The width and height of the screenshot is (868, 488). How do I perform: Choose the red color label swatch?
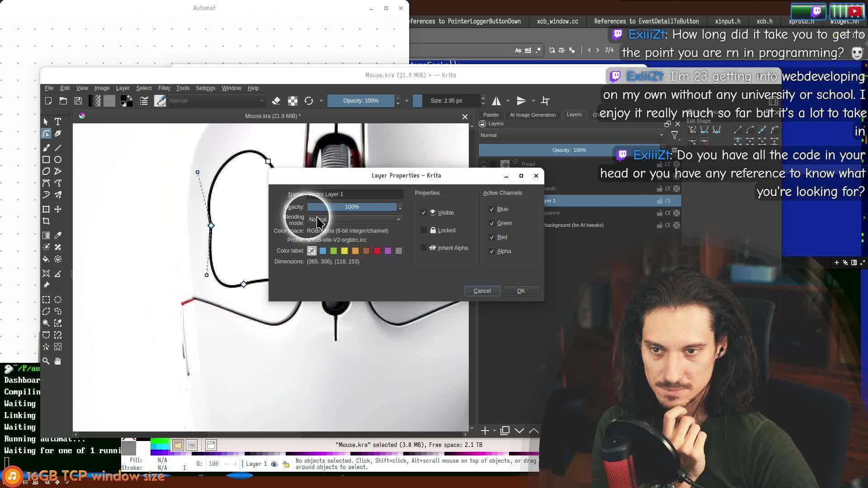coord(377,251)
